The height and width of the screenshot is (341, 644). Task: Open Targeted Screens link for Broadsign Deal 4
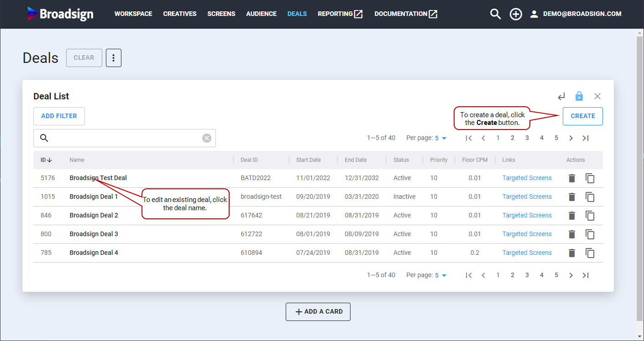click(527, 253)
